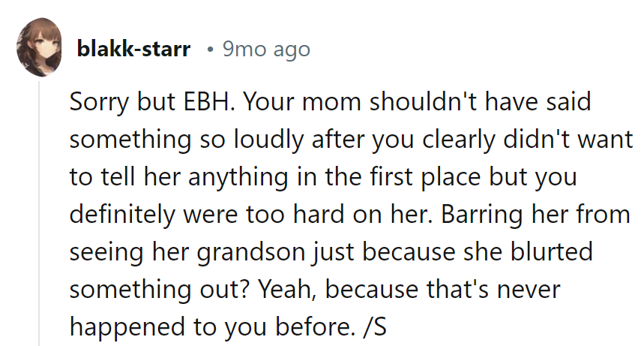Click the word "EBH" in the comment
Image resolution: width=644 pixels, height=346 pixels.
coord(210,102)
